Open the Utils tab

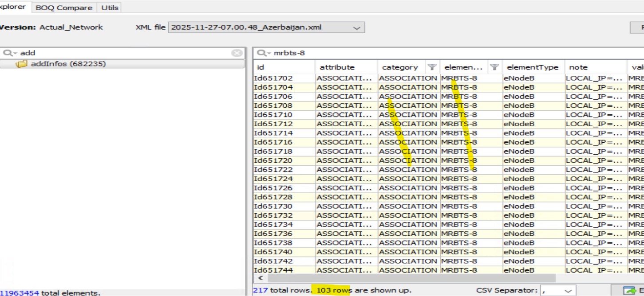coord(110,8)
